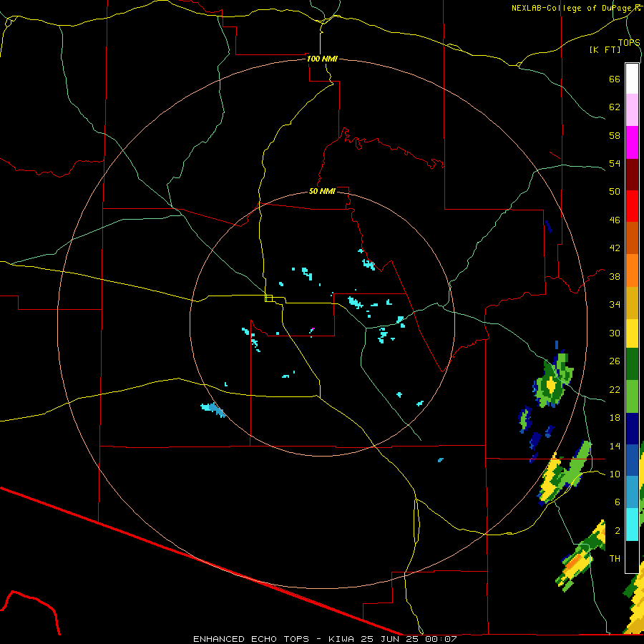Select the ENHANCED ECHO TOPS title text
644x644 pixels.
[x=251, y=639]
